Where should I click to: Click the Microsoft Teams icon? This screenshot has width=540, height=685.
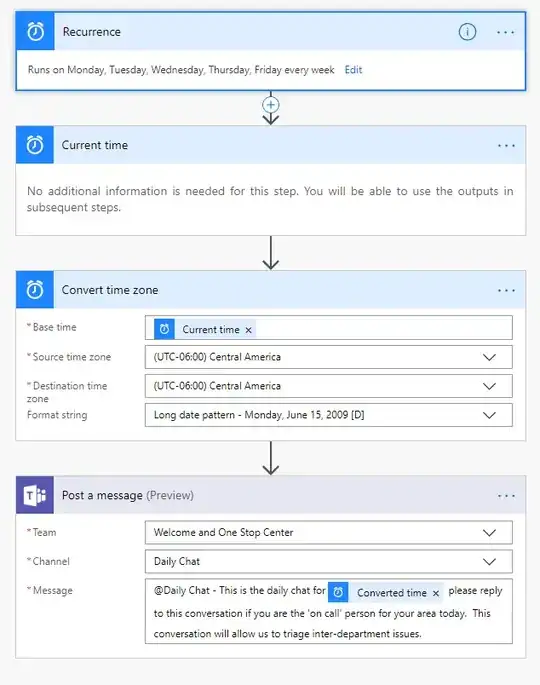(35, 495)
